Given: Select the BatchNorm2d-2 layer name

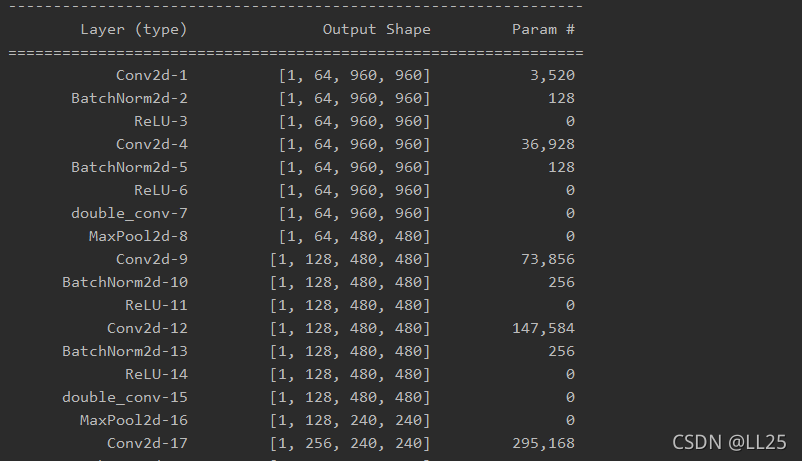Looking at the screenshot, I should point(129,98).
